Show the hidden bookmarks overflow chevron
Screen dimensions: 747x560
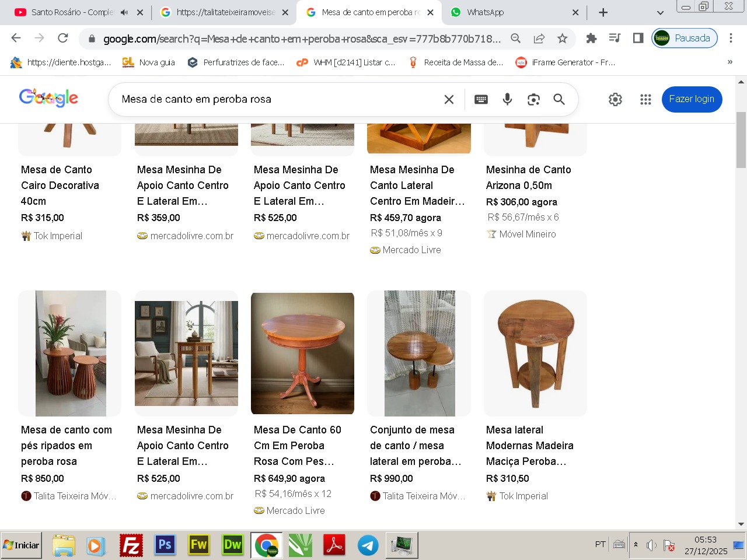tap(729, 62)
